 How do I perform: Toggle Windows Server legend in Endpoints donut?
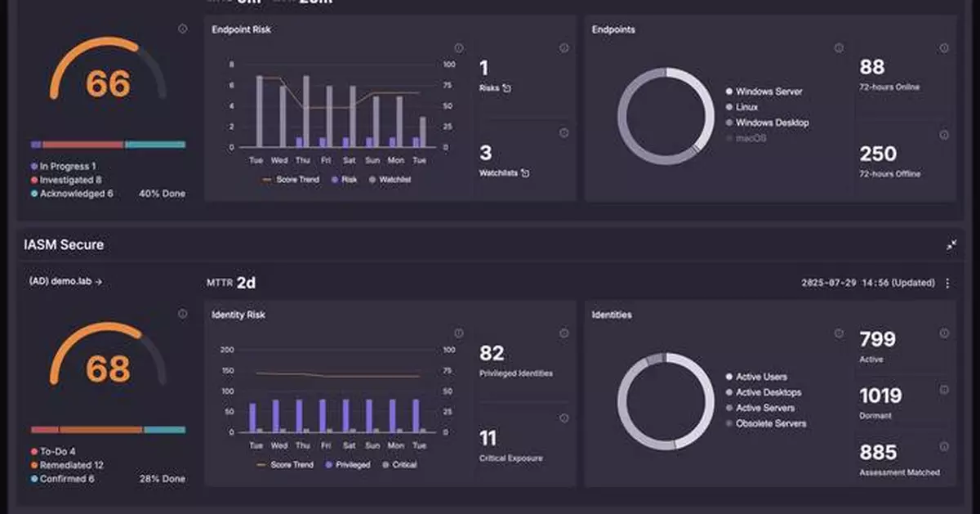tap(764, 92)
